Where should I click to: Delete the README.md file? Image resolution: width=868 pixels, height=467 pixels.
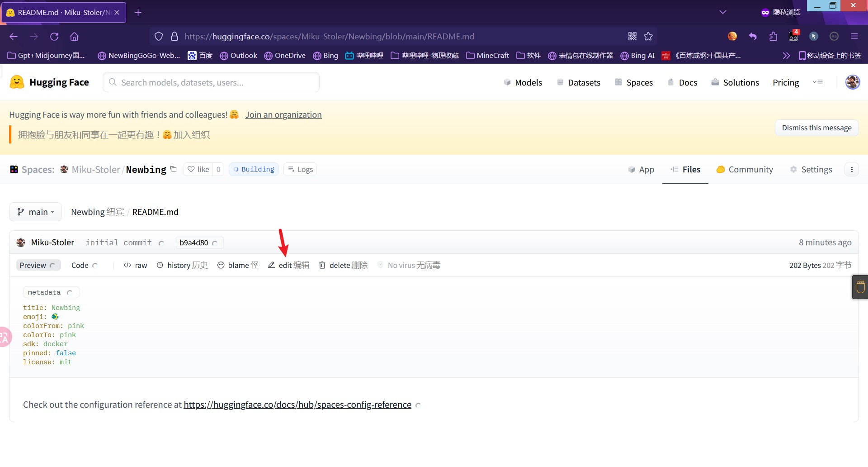(x=344, y=265)
